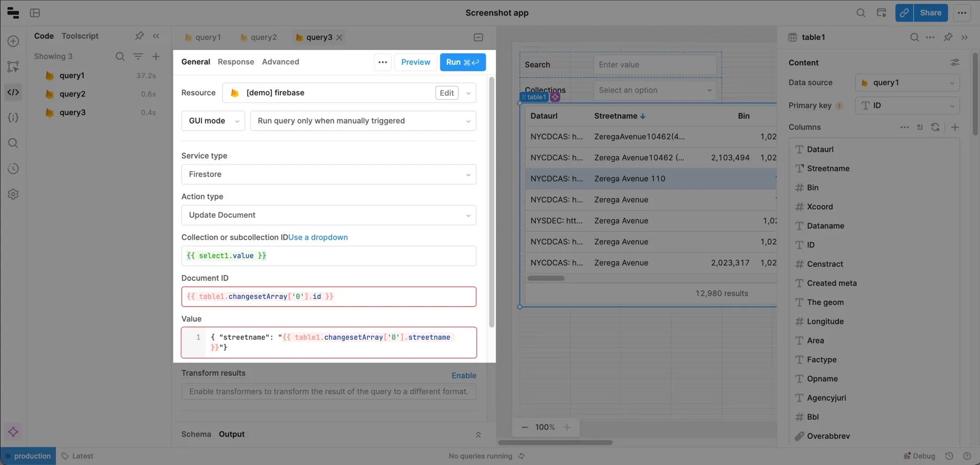Screen dimensions: 980x465
Task: Open the run trigger mode dropdown
Action: point(363,121)
